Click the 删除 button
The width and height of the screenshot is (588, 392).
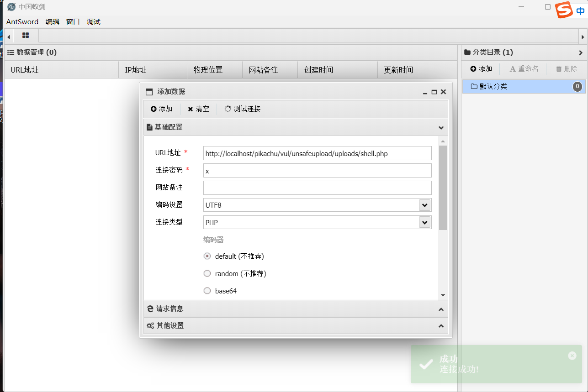(567, 69)
